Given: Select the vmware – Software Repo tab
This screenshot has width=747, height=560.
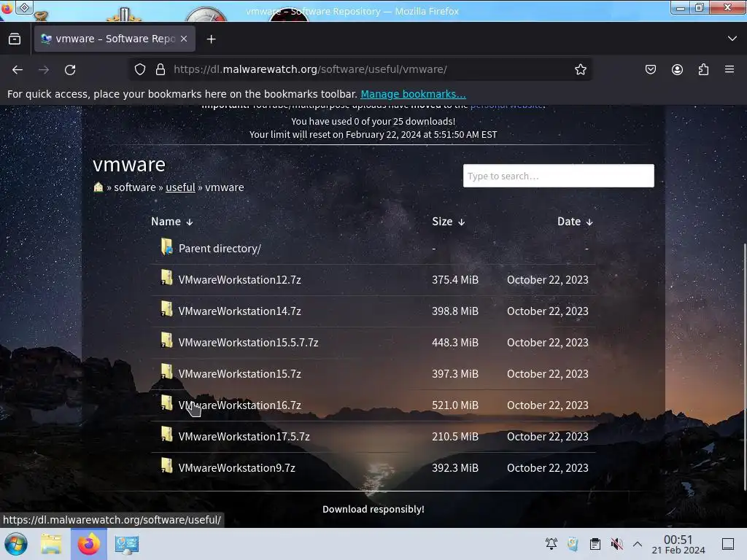Looking at the screenshot, I should click(x=115, y=39).
